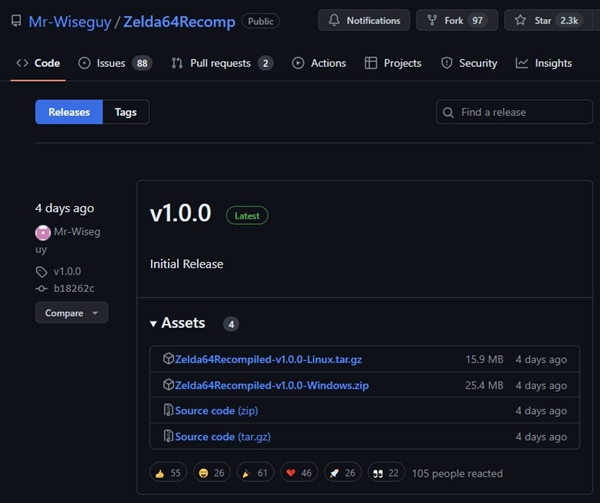
Task: Download Zelda64Recompiled-v1.0.0-Linux.tar.gz
Action: coord(266,359)
